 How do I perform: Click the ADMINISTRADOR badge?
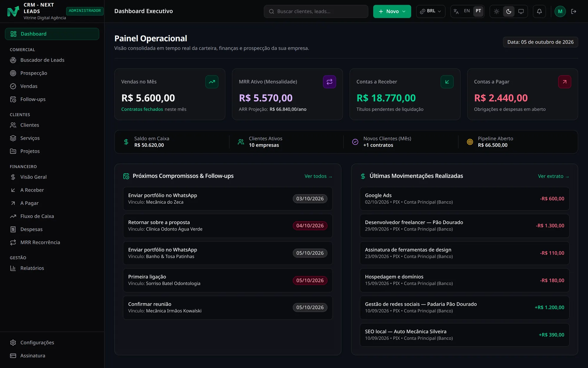tap(85, 11)
